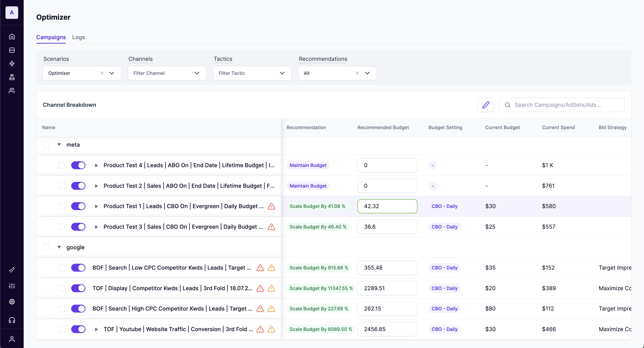Click the Maintain Budget label on Product Test 2

click(308, 186)
